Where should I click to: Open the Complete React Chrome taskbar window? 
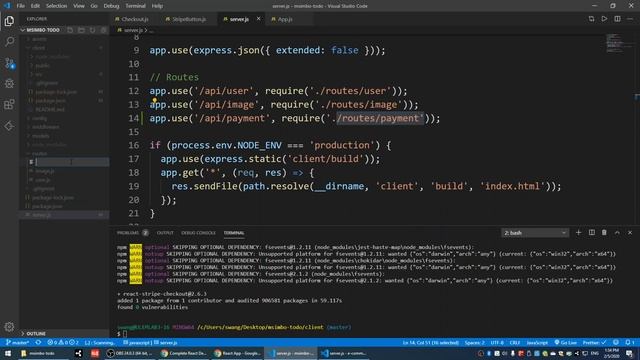click(184, 353)
